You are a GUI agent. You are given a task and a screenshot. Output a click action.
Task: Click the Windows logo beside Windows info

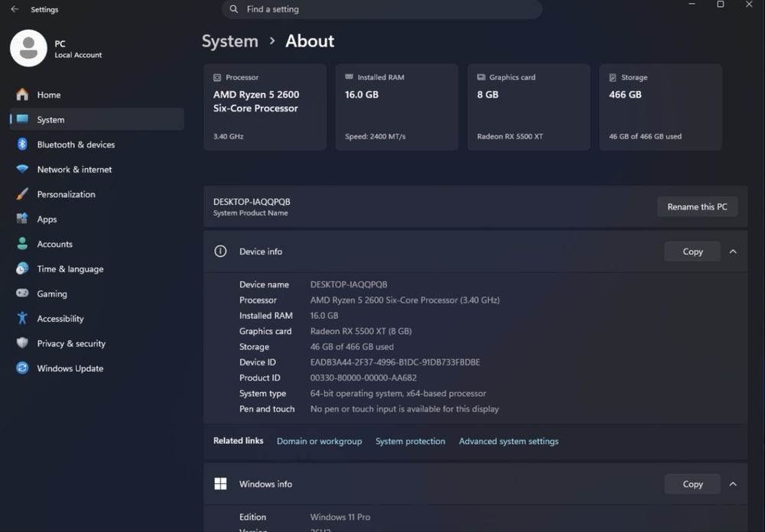coord(220,484)
